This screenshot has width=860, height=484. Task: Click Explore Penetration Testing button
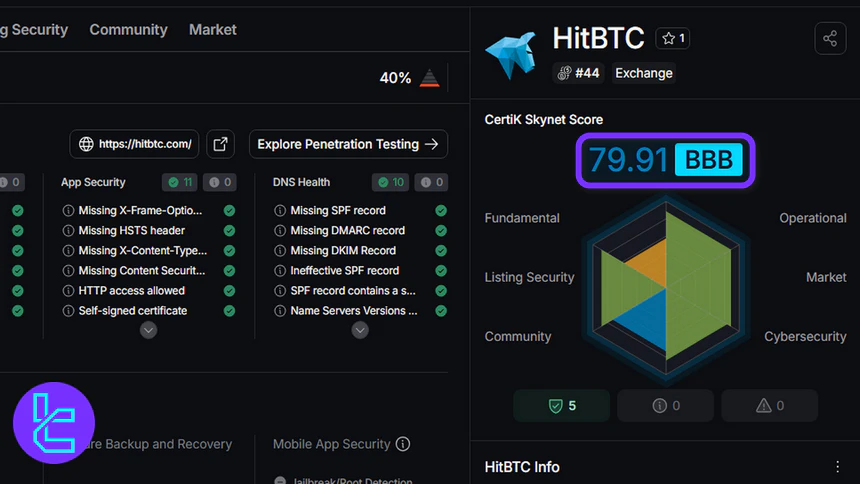(x=348, y=144)
